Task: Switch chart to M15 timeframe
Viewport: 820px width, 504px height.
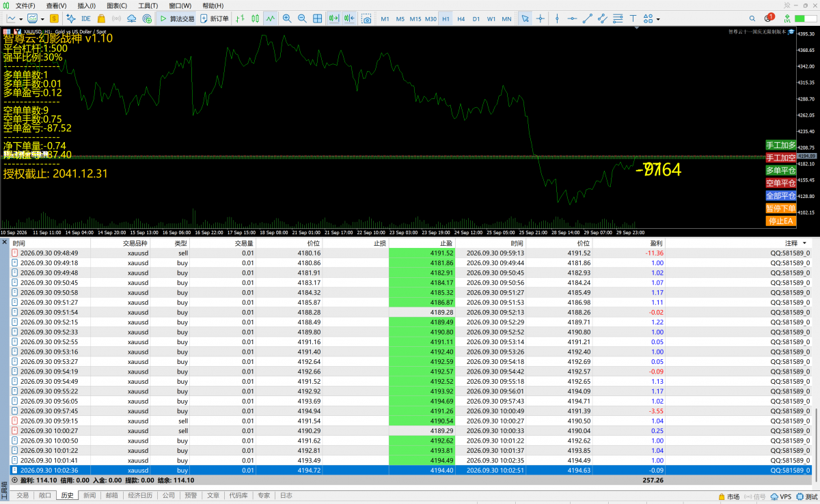Action: pos(415,18)
